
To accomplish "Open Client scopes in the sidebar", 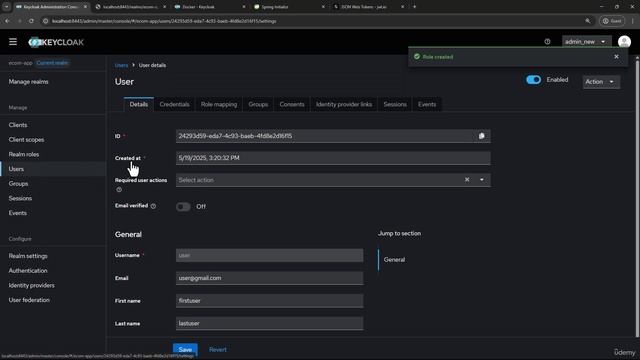I will click(26, 140).
